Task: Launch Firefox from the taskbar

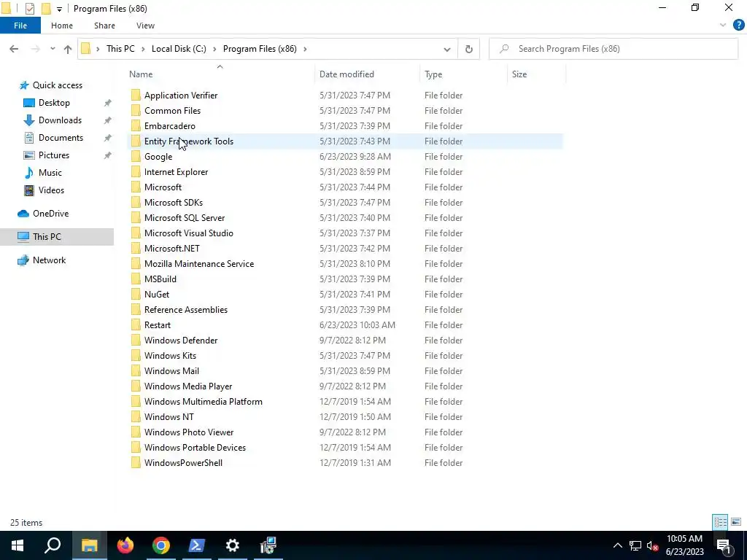Action: click(125, 545)
